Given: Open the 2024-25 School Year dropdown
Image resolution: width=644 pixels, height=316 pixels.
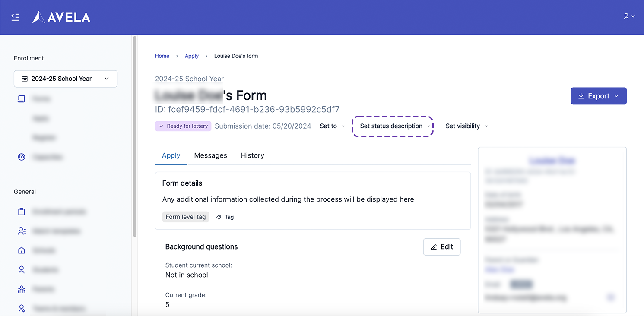Looking at the screenshot, I should pyautogui.click(x=66, y=79).
